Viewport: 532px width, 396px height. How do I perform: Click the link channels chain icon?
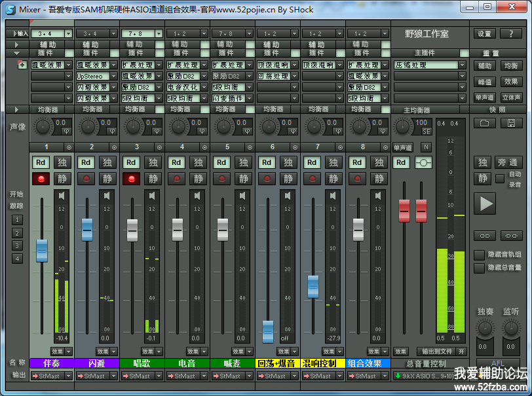tap(484, 235)
